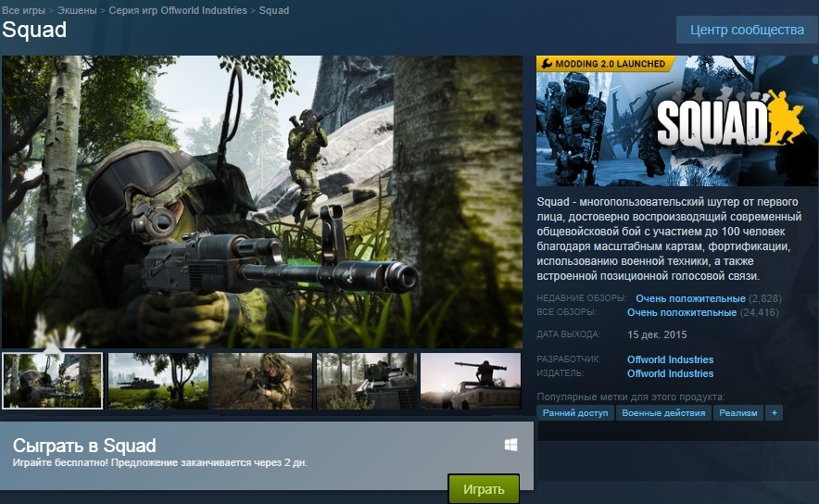The height and width of the screenshot is (504, 819).
Task: Click the 'Реализм' tag
Action: tap(738, 412)
